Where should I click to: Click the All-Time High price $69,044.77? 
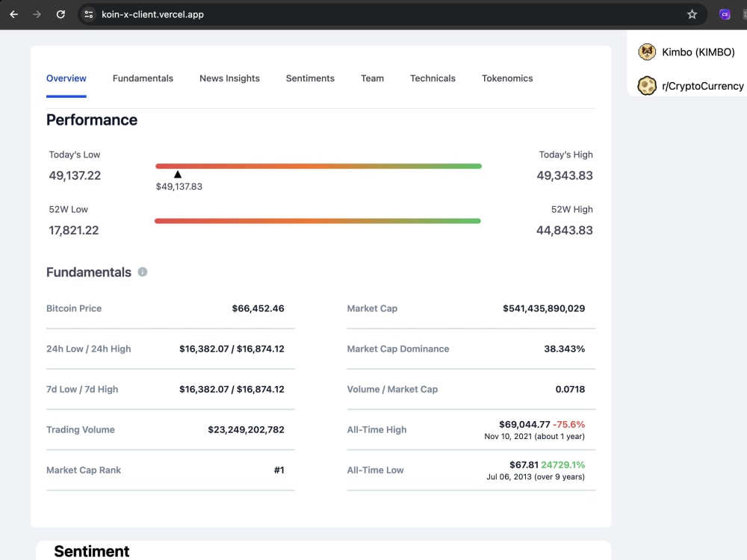click(524, 424)
